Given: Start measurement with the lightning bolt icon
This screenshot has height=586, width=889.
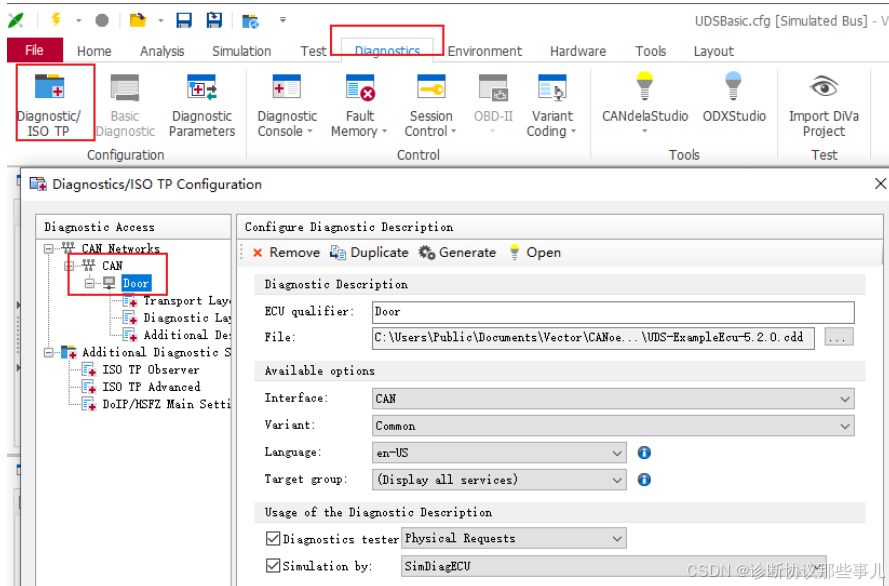Looking at the screenshot, I should coord(56,20).
